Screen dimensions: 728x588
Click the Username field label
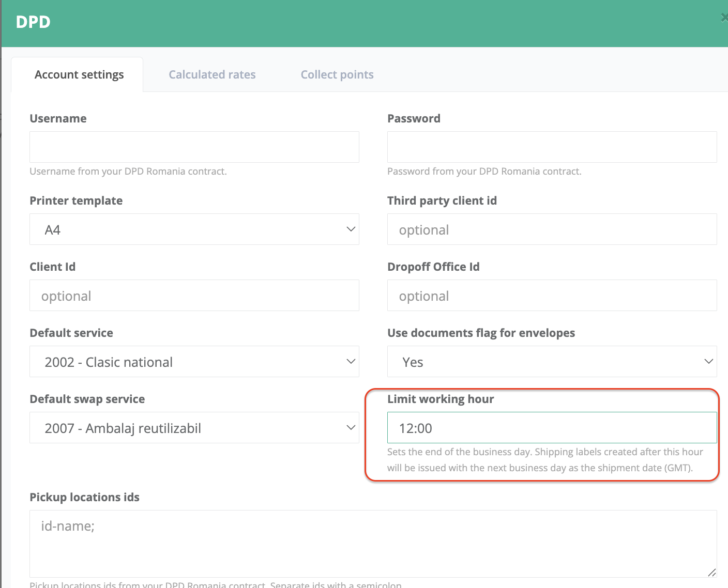pos(58,118)
